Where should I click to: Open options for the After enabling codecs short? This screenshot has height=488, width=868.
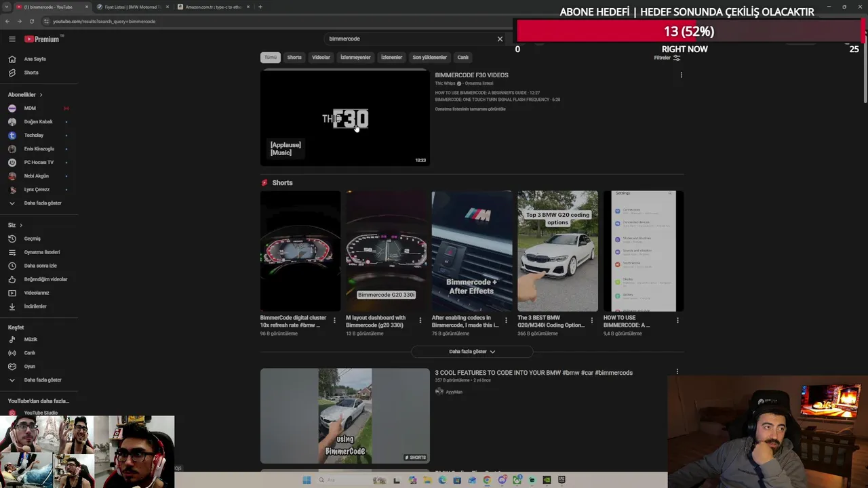(x=506, y=321)
